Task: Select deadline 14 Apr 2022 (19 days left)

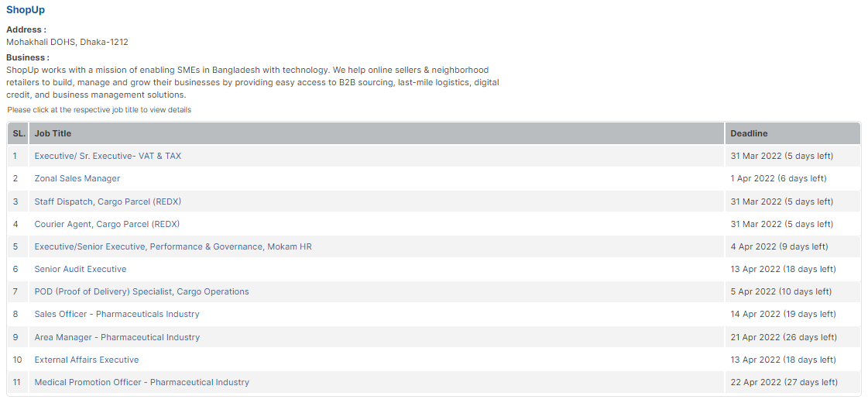Action: [x=784, y=315]
